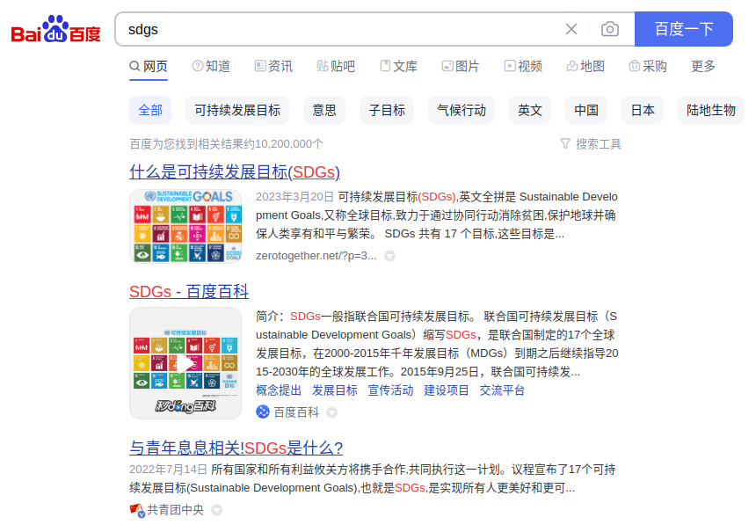Open result 什么是可持续发展目标(SDGs)
The height and width of the screenshot is (532, 756).
pyautogui.click(x=235, y=171)
